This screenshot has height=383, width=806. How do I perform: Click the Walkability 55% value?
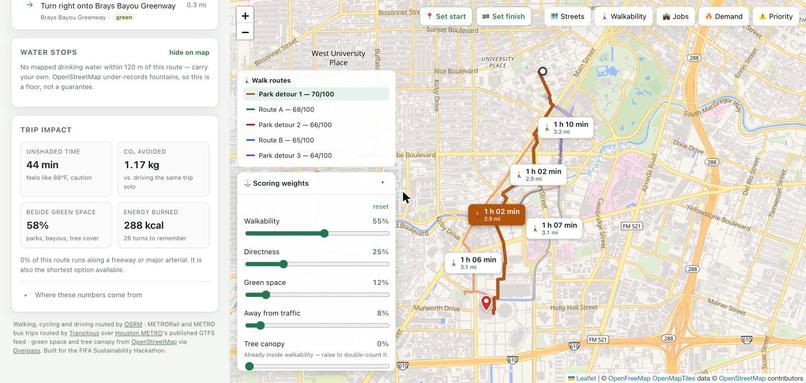pos(380,221)
